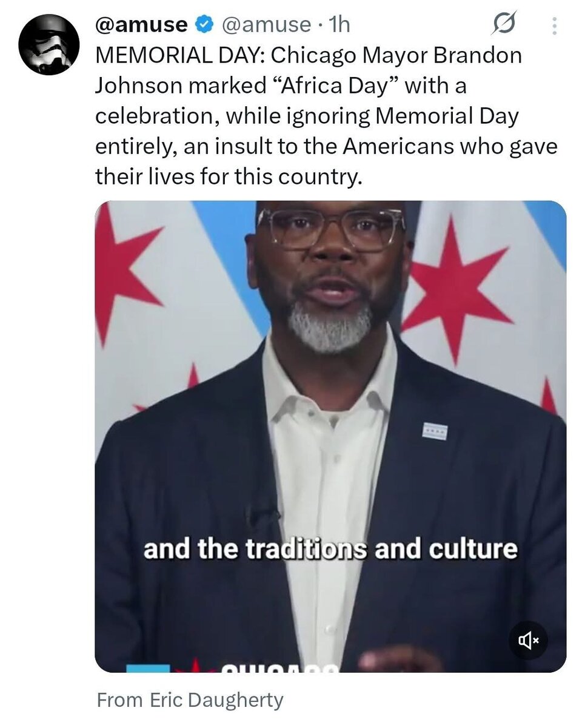
Task: Open the Eric Daugherty source link
Action: 216,700
